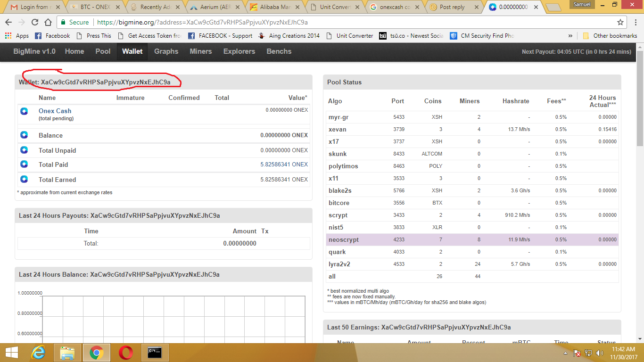
Task: Open the Pool nav link
Action: pos(103,51)
